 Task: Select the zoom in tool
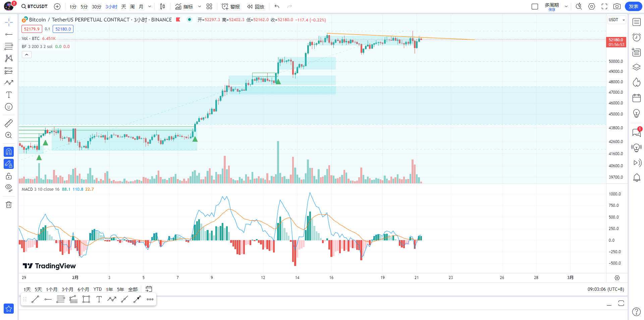(x=9, y=135)
